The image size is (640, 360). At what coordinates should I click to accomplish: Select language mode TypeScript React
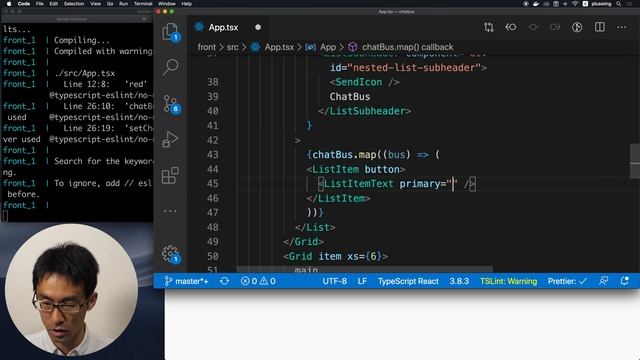408,281
